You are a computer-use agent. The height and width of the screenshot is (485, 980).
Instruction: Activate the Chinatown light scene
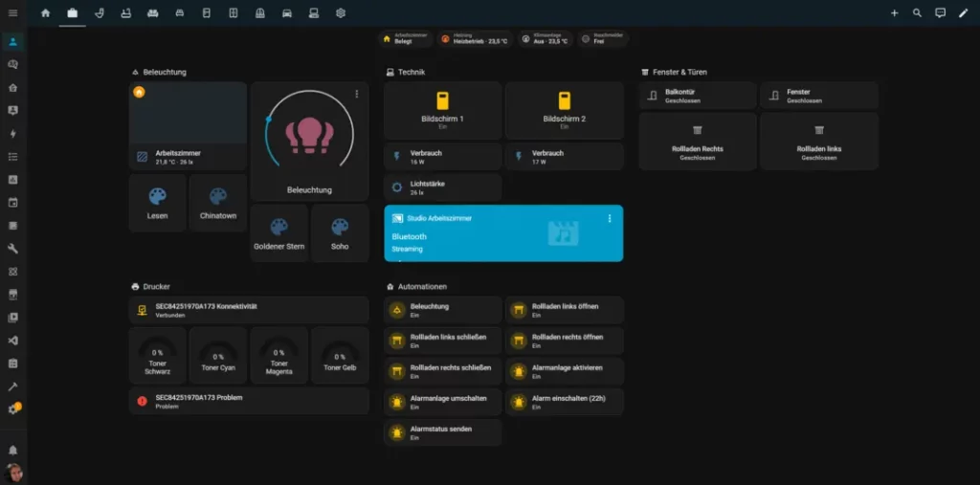click(218, 203)
